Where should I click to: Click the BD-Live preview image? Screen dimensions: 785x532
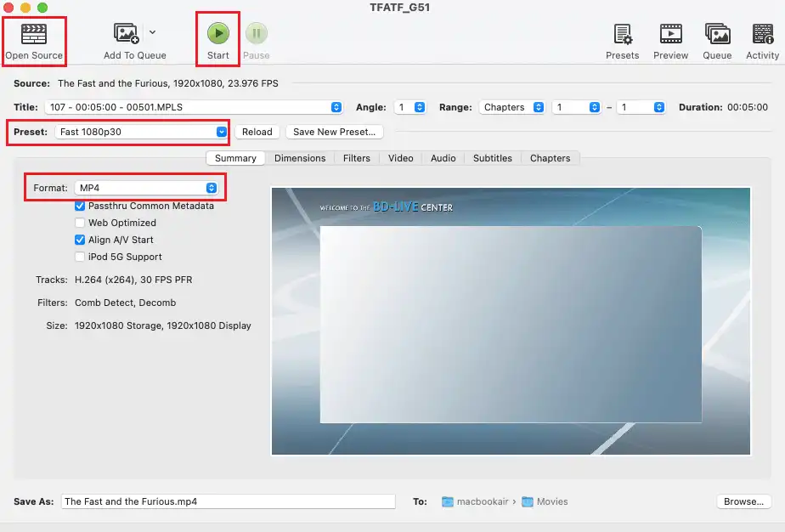[x=511, y=321]
